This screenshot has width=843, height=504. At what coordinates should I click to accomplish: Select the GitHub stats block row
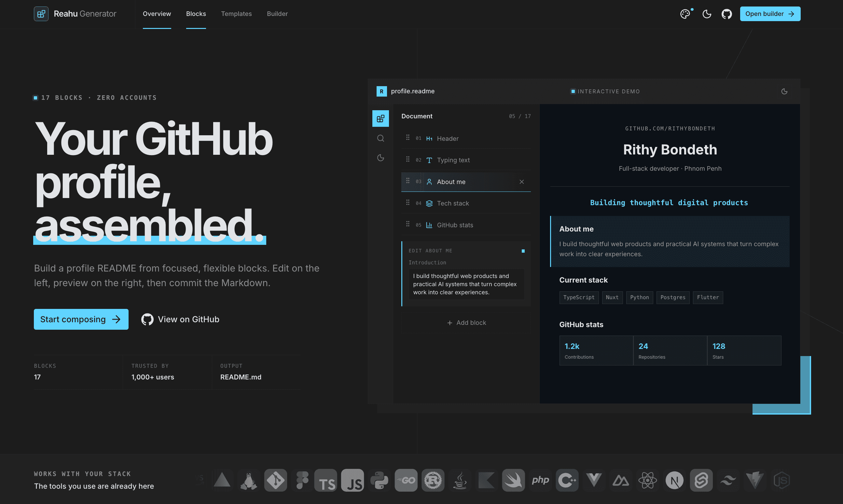[466, 225]
